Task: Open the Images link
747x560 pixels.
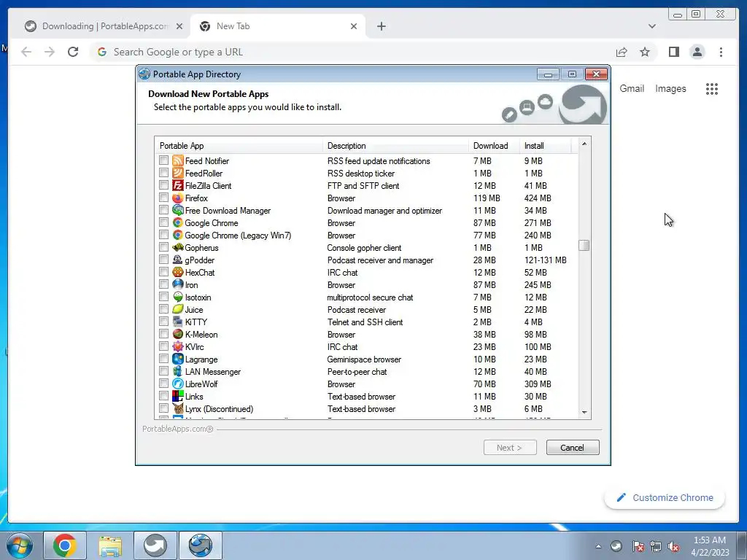Action: pos(670,88)
